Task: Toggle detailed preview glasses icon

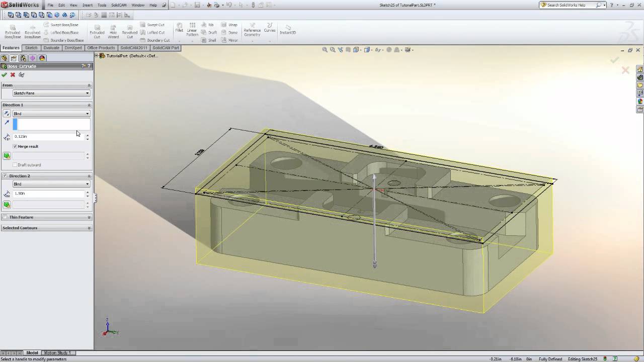Action: 22,75
